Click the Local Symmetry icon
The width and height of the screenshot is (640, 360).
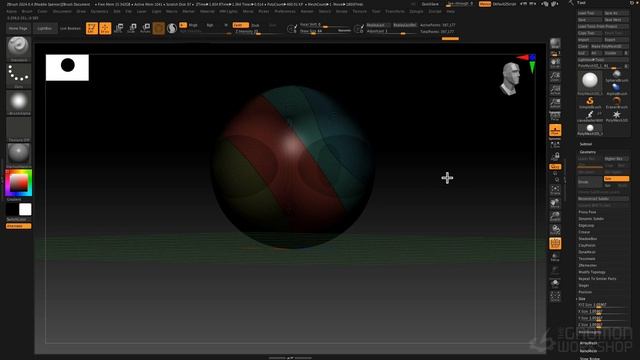click(555, 144)
